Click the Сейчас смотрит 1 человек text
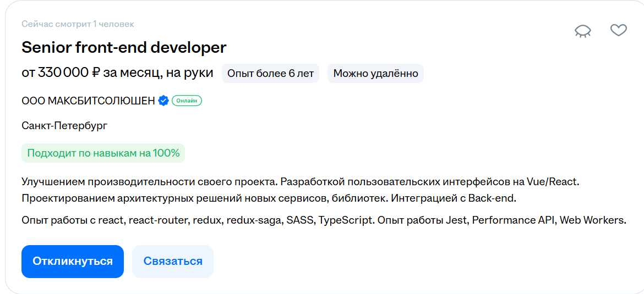The image size is (644, 294). click(x=78, y=24)
